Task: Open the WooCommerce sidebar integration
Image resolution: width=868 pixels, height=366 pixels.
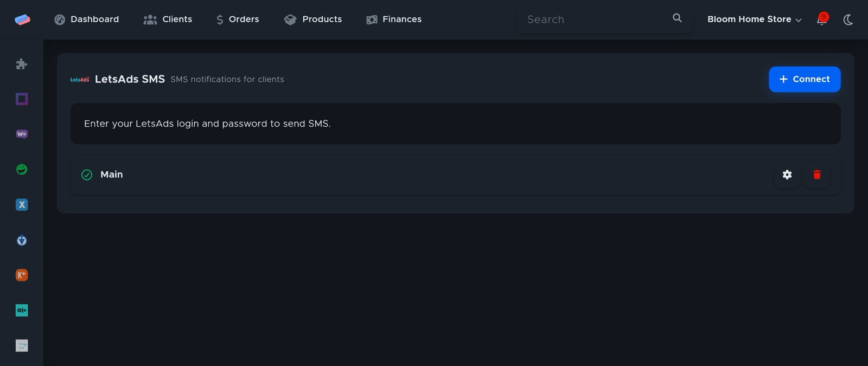Action: coord(22,134)
